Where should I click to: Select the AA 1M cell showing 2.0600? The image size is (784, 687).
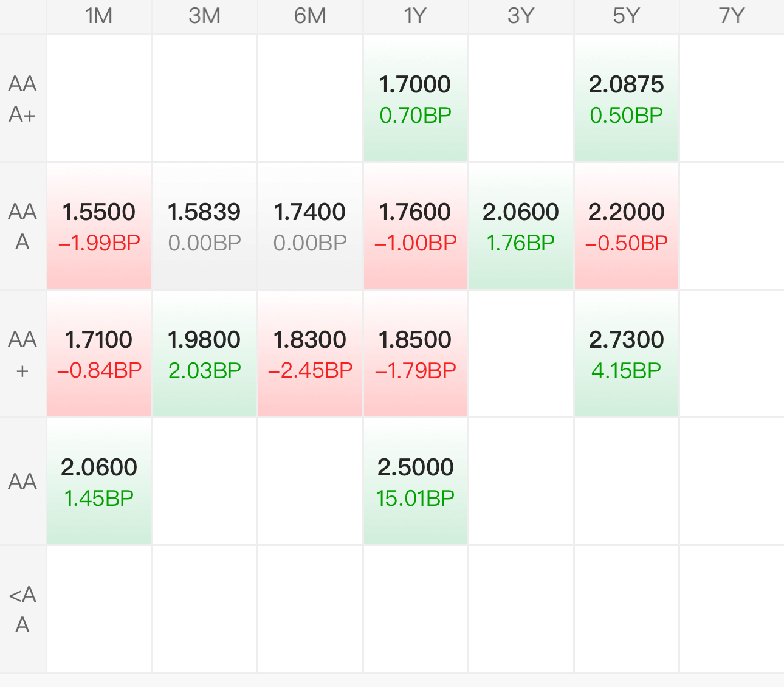click(x=99, y=482)
